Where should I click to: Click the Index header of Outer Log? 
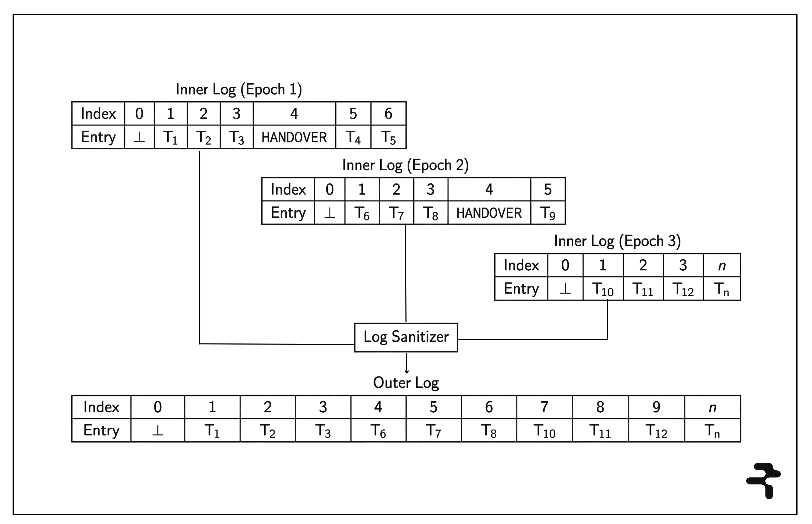pos(101,407)
